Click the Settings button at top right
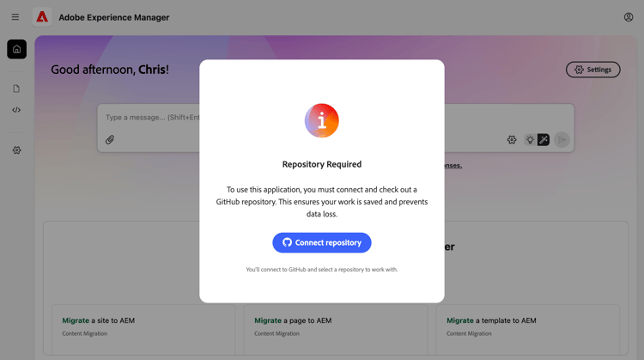 592,70
